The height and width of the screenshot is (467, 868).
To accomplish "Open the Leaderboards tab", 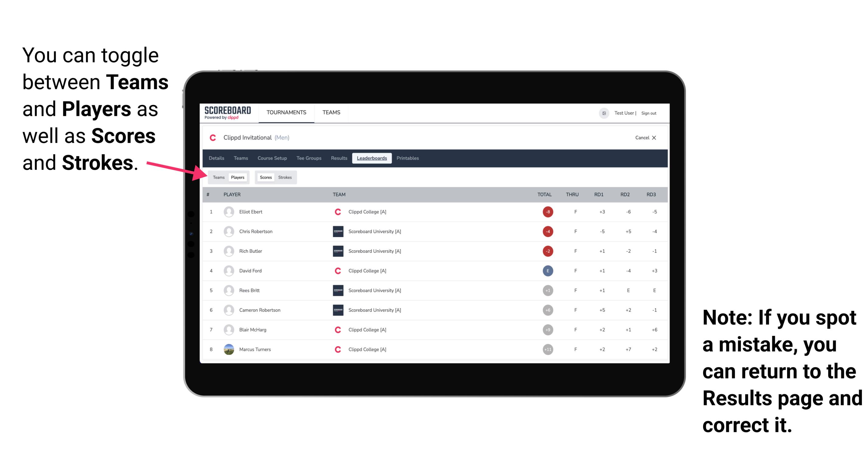I will click(372, 158).
